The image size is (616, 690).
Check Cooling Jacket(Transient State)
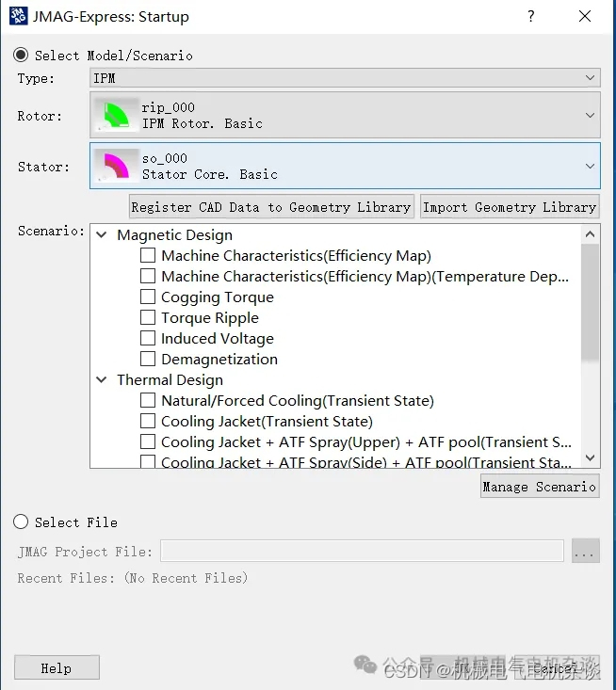pos(148,421)
